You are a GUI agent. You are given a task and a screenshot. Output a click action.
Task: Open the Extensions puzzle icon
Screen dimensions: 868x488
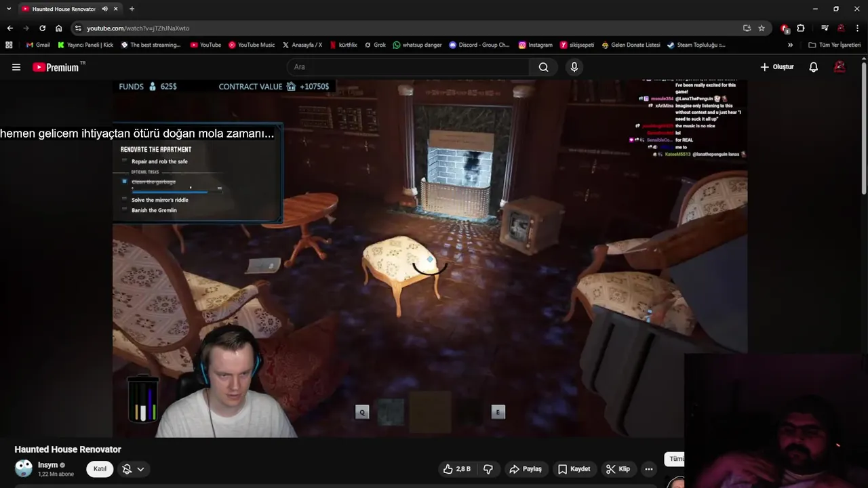coord(801,28)
